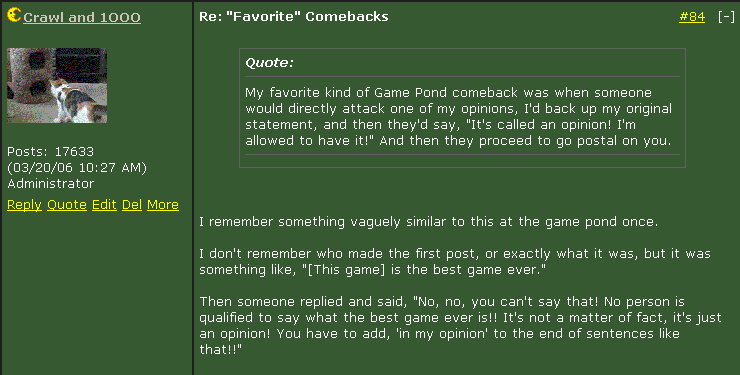
Task: Click the Administrator rank label
Action: tap(50, 183)
